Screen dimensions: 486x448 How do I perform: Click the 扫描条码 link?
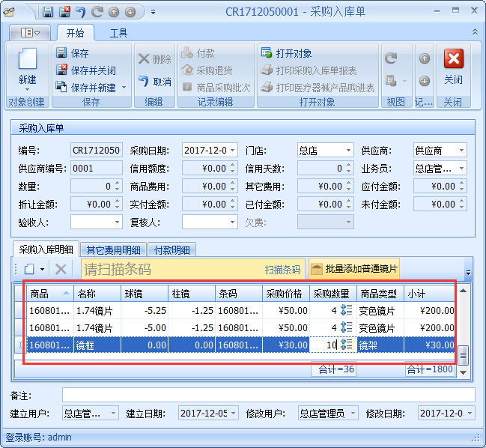pyautogui.click(x=282, y=270)
